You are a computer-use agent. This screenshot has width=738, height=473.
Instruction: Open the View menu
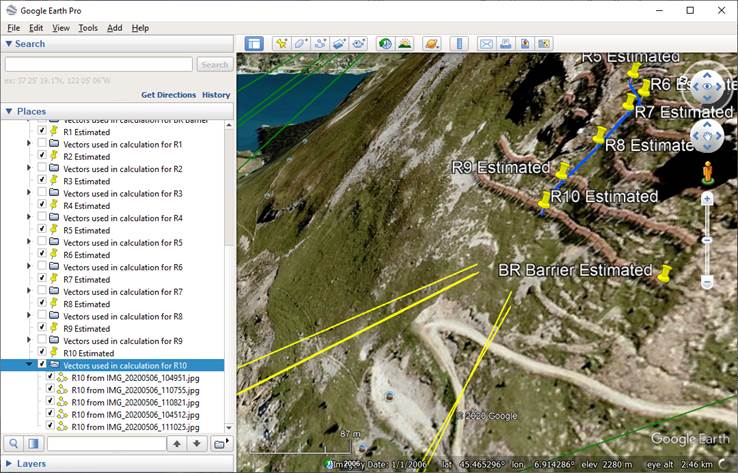click(x=61, y=28)
